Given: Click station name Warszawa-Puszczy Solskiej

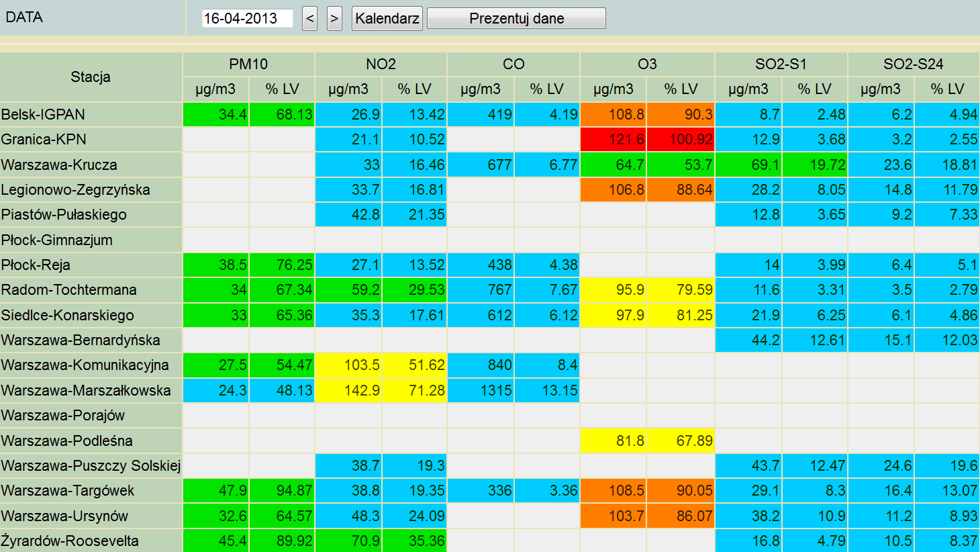Looking at the screenshot, I should tap(91, 465).
